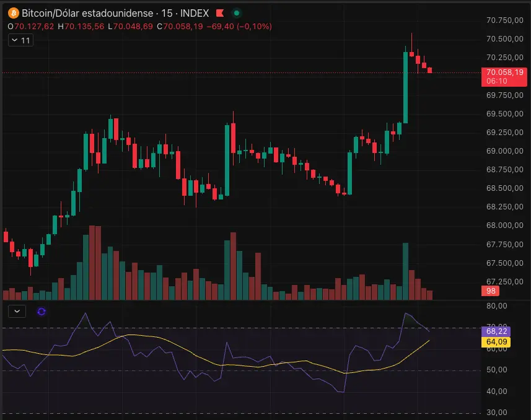Click the yellow RSI average label 64,09

pyautogui.click(x=496, y=342)
